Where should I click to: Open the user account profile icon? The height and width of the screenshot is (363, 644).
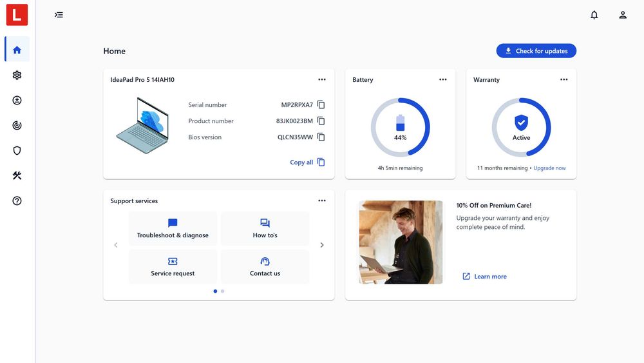[623, 15]
